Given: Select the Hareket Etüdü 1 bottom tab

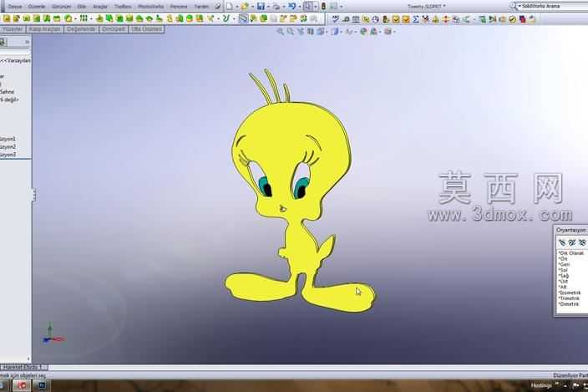Looking at the screenshot, I should pyautogui.click(x=23, y=367).
